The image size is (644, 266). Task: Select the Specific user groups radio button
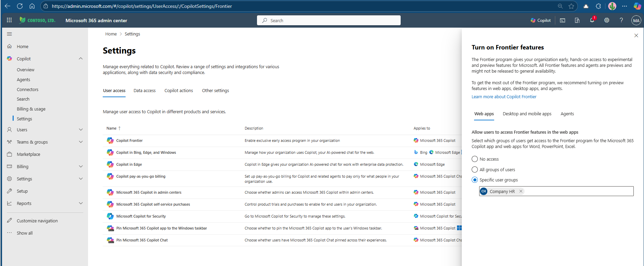[475, 180]
